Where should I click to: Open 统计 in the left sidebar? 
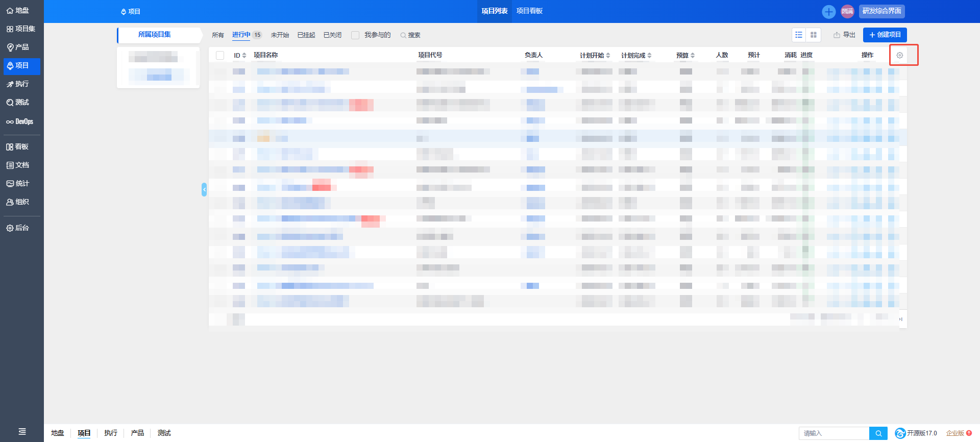pos(18,183)
